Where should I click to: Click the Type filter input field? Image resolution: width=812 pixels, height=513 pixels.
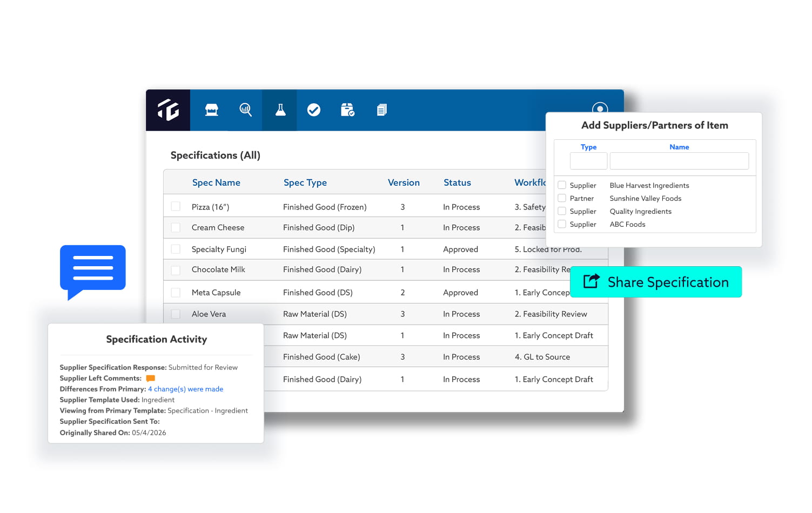pyautogui.click(x=588, y=161)
